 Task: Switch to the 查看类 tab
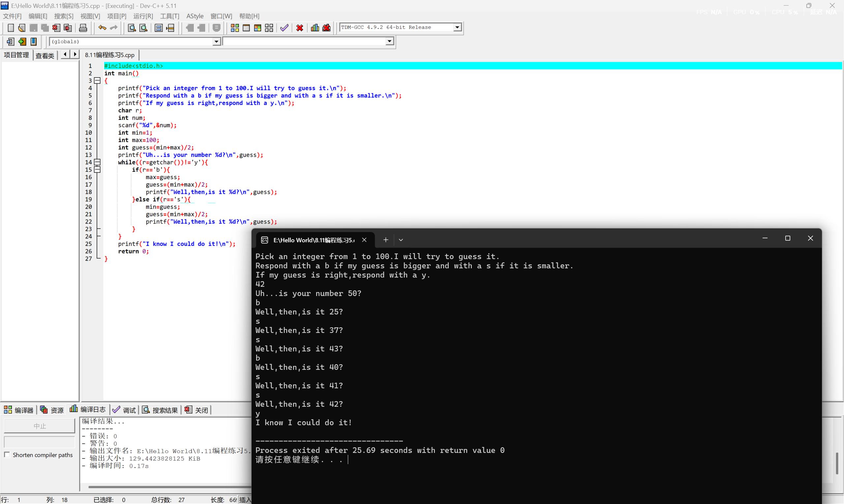point(45,55)
